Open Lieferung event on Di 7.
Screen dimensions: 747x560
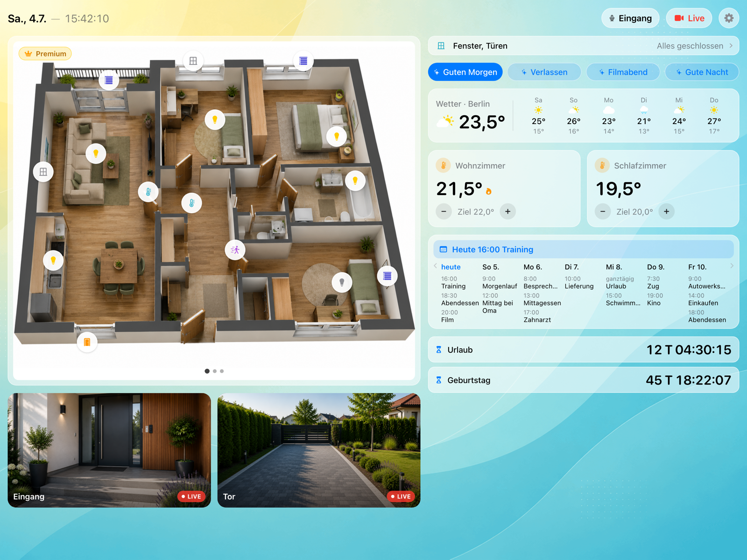[x=579, y=282]
